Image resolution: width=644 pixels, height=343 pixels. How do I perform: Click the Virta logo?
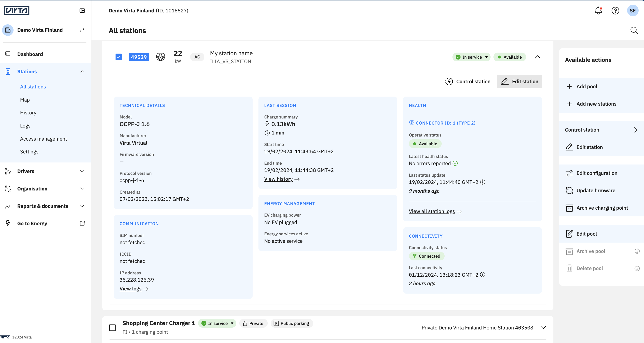tap(16, 11)
